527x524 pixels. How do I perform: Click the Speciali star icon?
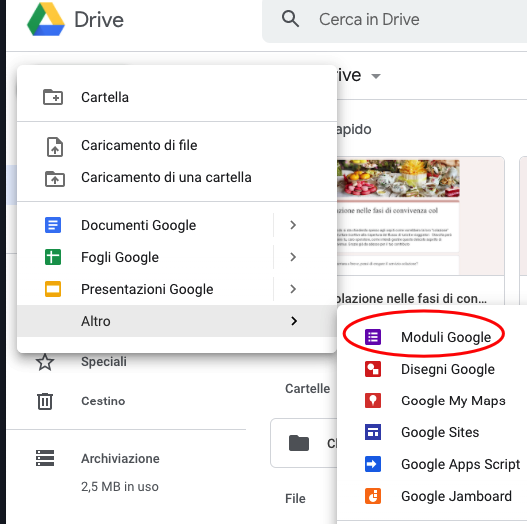click(x=45, y=362)
